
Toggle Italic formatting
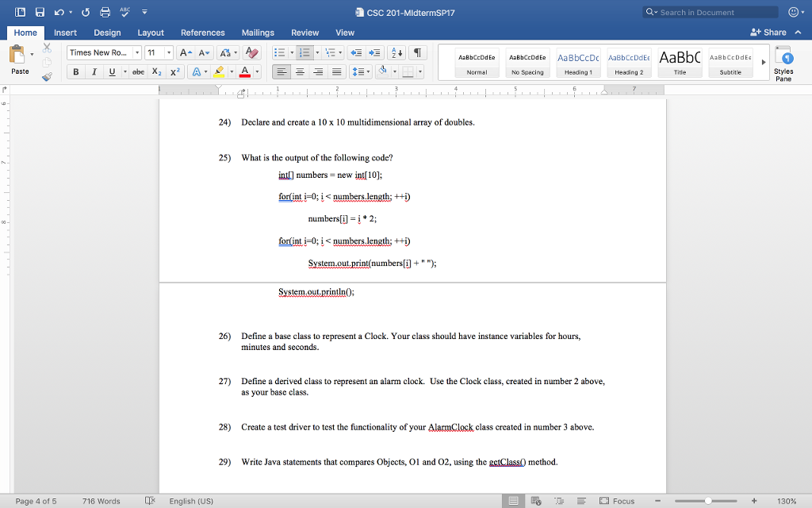pos(94,72)
